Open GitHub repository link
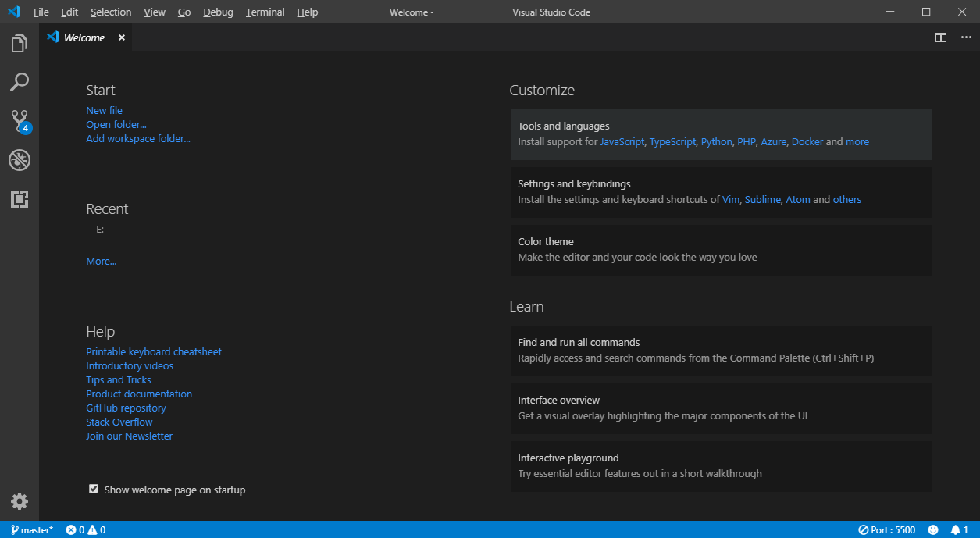This screenshot has width=980, height=538. click(x=126, y=408)
